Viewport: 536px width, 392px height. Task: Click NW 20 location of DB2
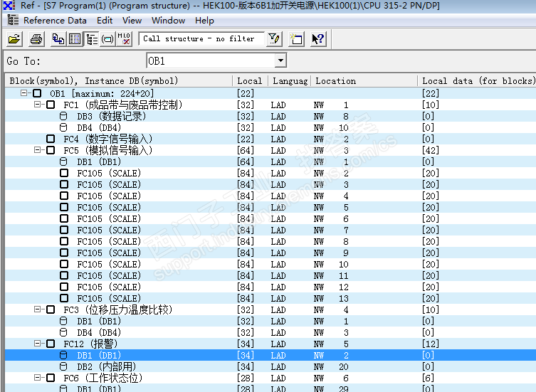tap(331, 366)
